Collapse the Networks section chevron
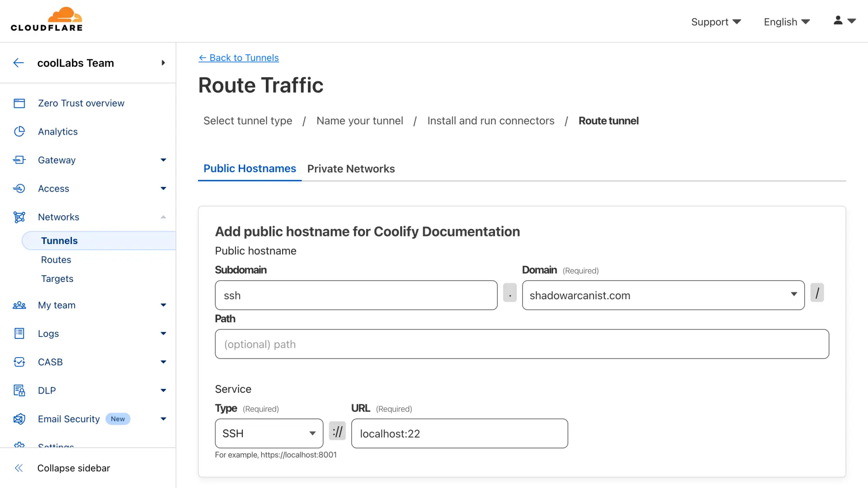The width and height of the screenshot is (868, 488). coord(163,217)
